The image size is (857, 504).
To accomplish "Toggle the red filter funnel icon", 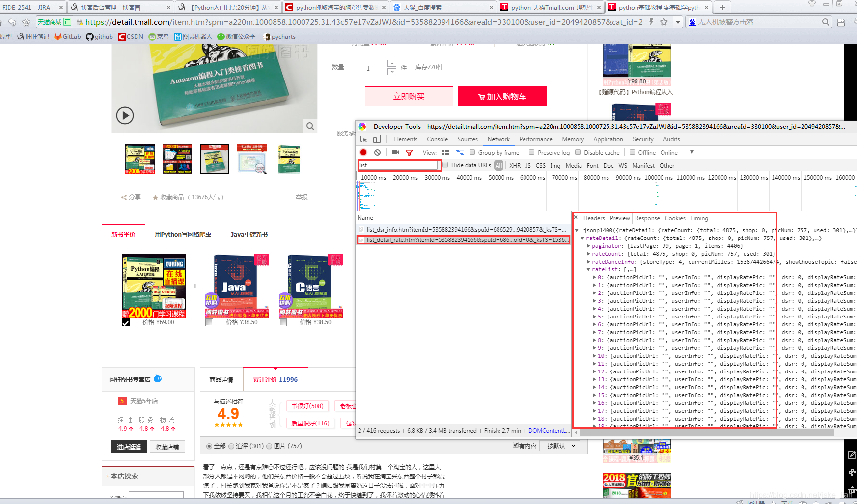I will point(409,153).
